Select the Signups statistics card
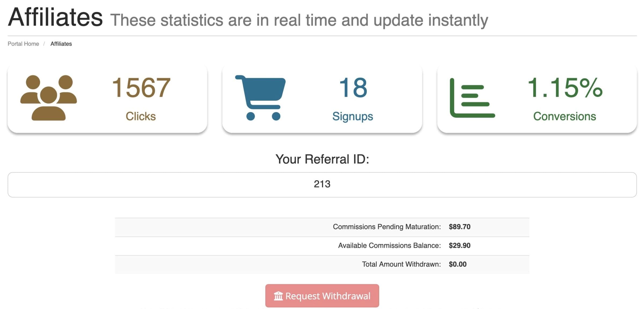This screenshot has height=309, width=644. pyautogui.click(x=322, y=99)
